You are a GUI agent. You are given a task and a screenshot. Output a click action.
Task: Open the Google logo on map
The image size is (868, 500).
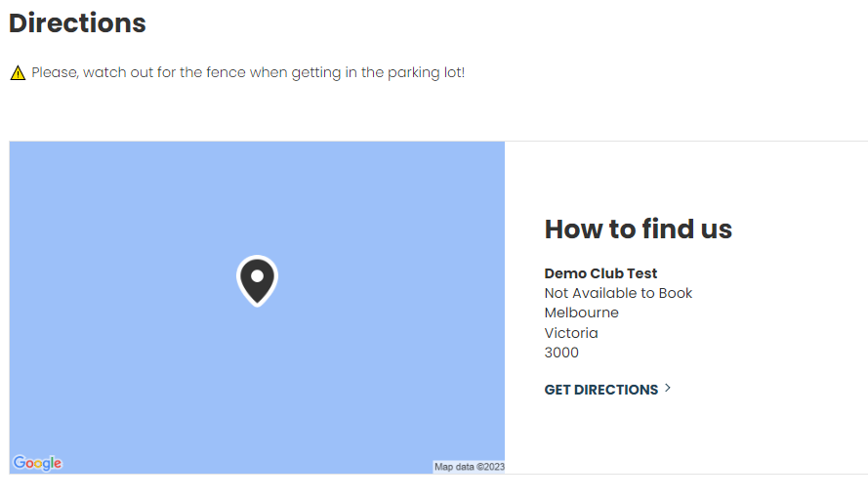tap(38, 463)
